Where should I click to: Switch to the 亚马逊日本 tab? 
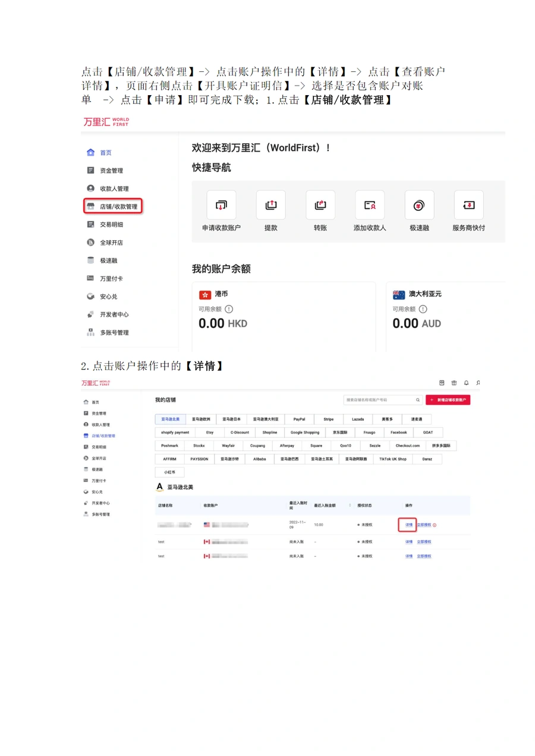point(231,419)
